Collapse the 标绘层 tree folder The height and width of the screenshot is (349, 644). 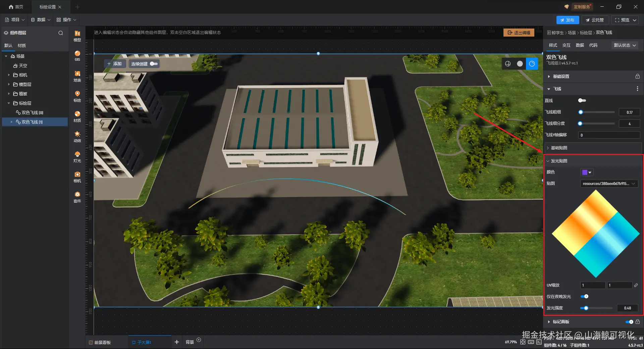tap(9, 103)
